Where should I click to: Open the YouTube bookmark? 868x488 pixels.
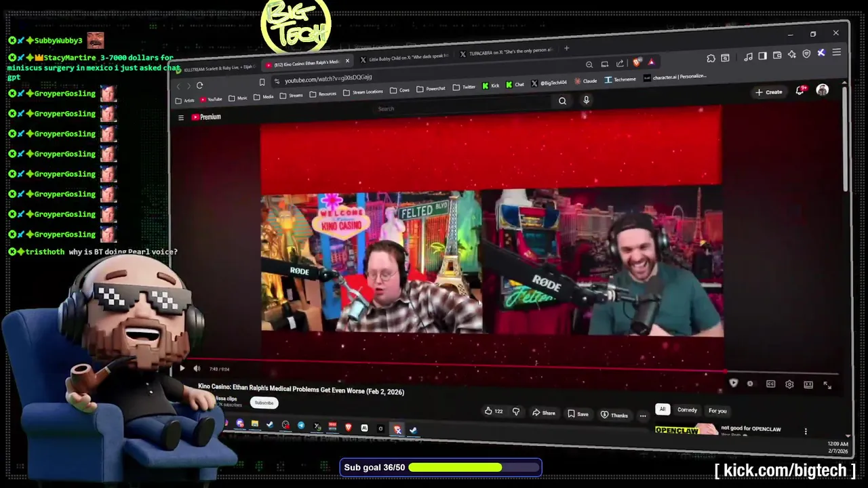[212, 99]
